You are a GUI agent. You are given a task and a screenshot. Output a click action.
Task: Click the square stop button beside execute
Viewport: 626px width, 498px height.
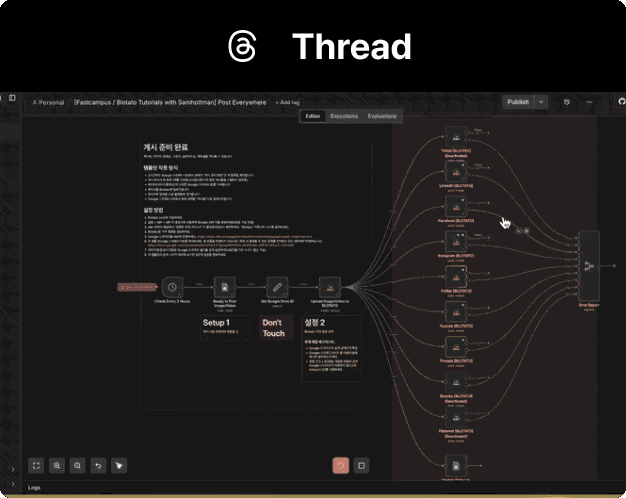[x=361, y=466]
